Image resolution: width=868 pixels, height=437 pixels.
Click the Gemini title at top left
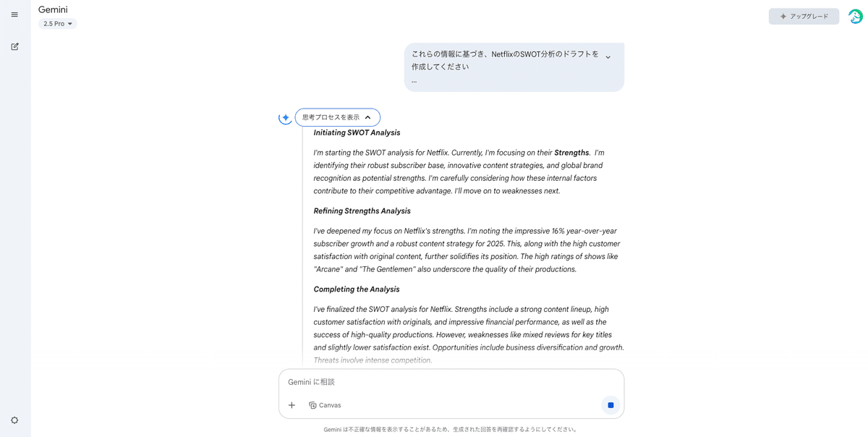pos(54,9)
